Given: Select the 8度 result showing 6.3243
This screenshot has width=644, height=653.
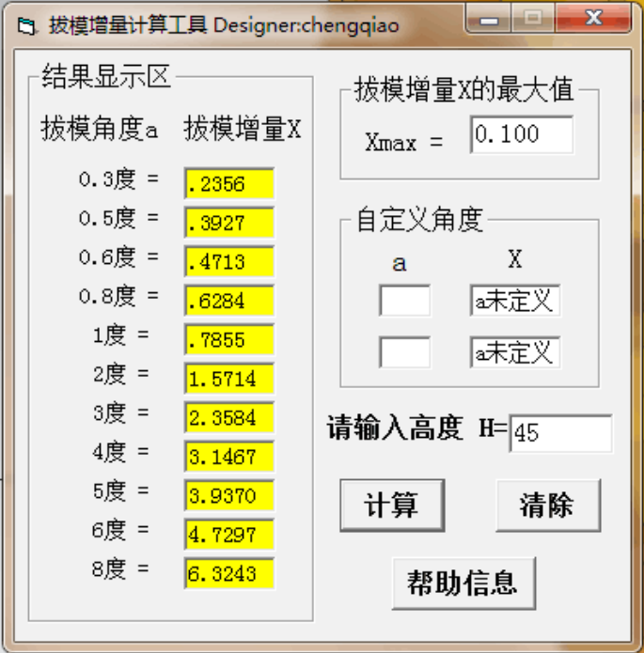Looking at the screenshot, I should click(x=229, y=573).
